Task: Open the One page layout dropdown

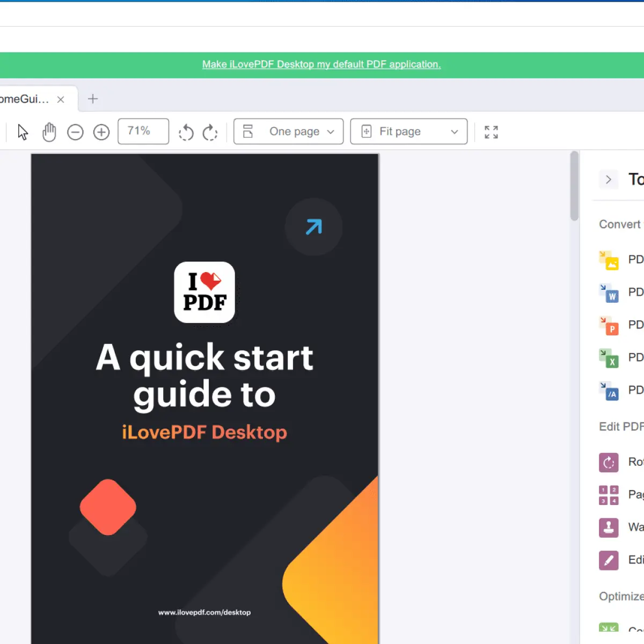Action: click(x=289, y=131)
